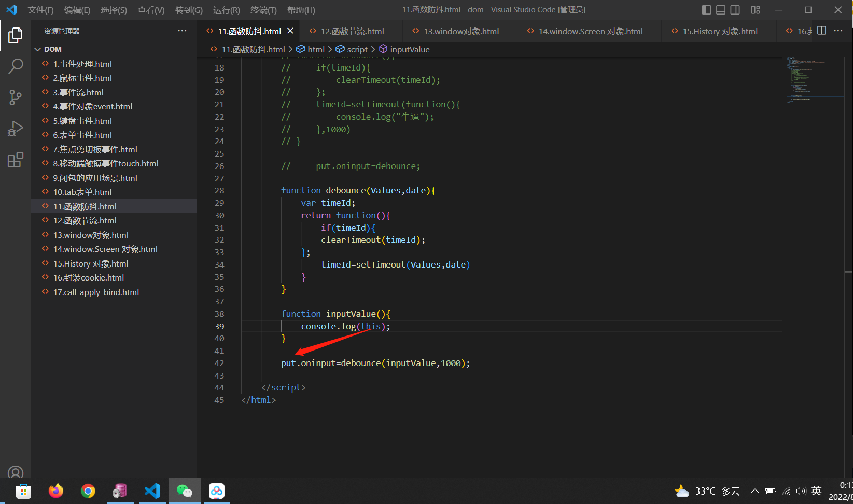Image resolution: width=853 pixels, height=504 pixels.
Task: Switch to 13.window对象.html tab
Action: (461, 31)
